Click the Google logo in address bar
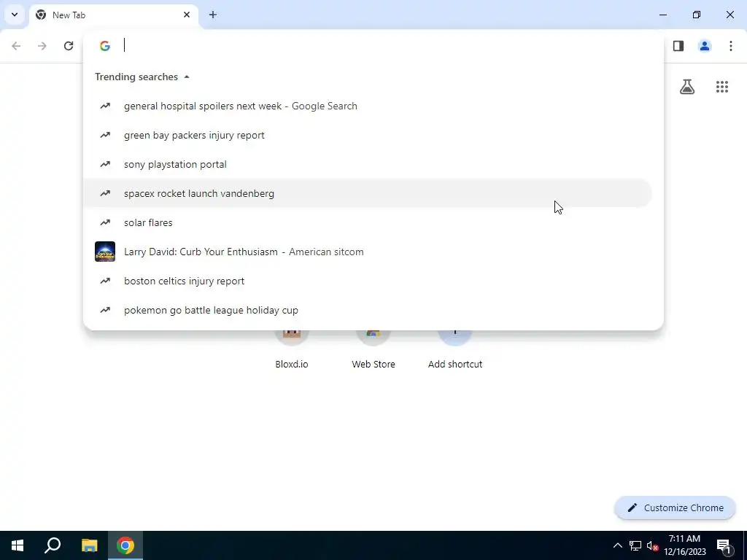Screen dimensions: 747x560 point(105,46)
